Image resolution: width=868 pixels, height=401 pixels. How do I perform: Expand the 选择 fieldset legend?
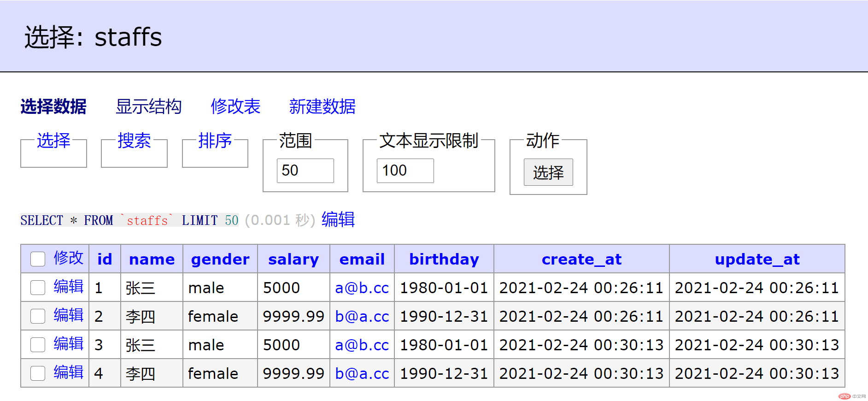pos(53,141)
